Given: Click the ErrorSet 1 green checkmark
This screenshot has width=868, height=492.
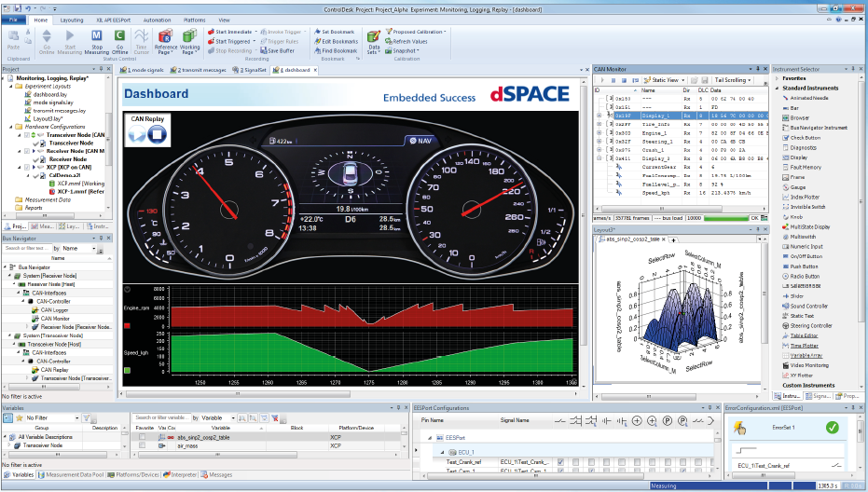Looking at the screenshot, I should click(832, 428).
